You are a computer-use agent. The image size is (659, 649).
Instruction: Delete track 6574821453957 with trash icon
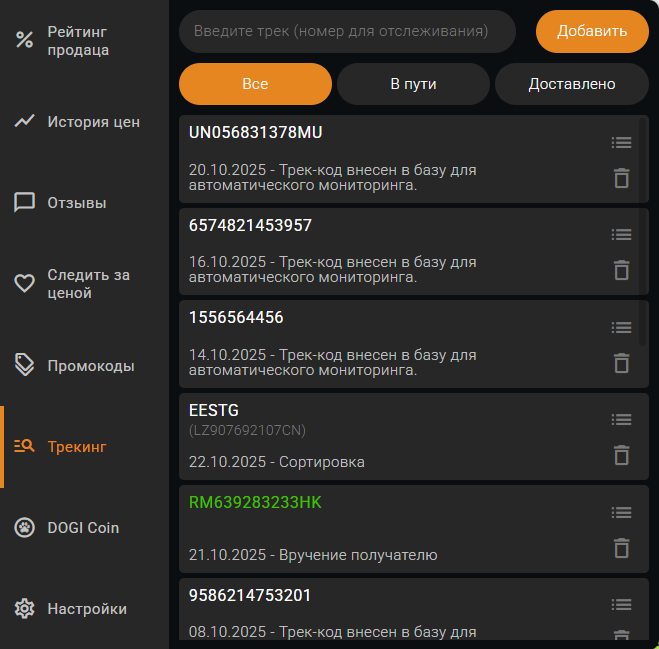[622, 270]
